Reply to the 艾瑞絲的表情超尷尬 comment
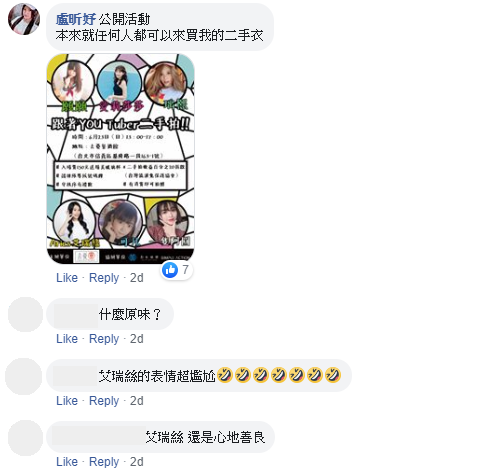This screenshot has height=470, width=503. pyautogui.click(x=104, y=400)
